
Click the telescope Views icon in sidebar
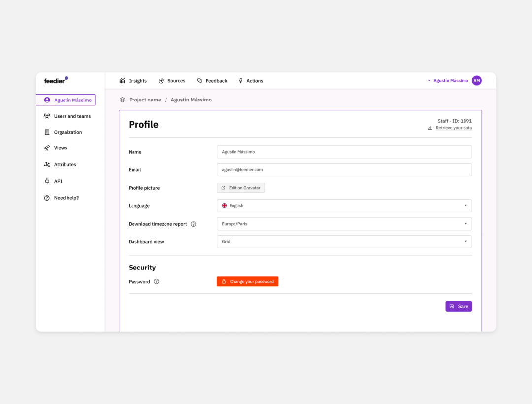pos(47,148)
